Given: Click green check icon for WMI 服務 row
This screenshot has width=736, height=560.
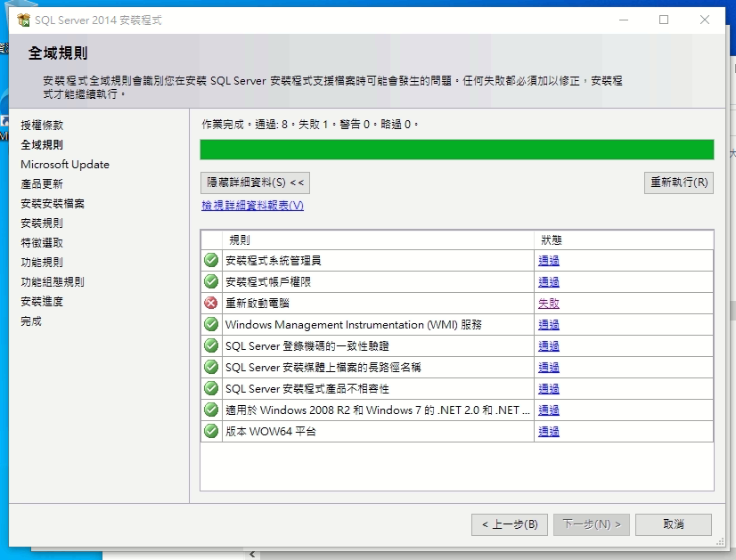Looking at the screenshot, I should [x=211, y=324].
